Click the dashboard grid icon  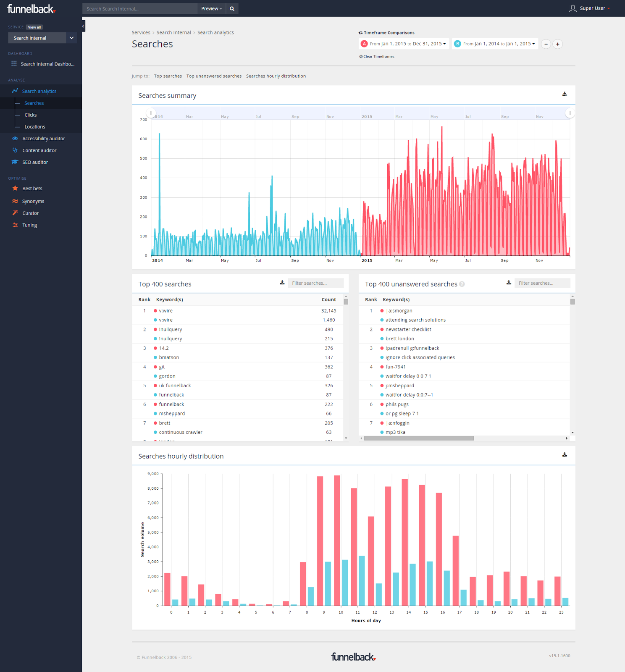click(14, 64)
